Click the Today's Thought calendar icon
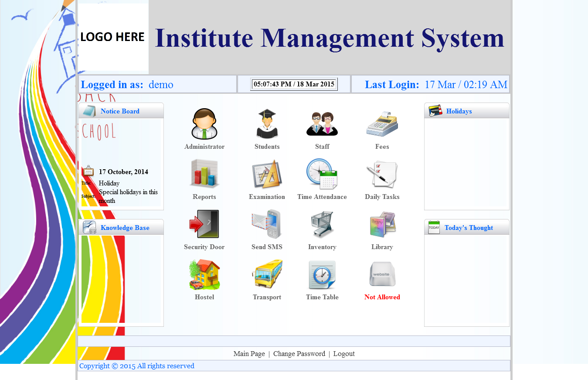Image resolution: width=588 pixels, height=380 pixels. (434, 227)
